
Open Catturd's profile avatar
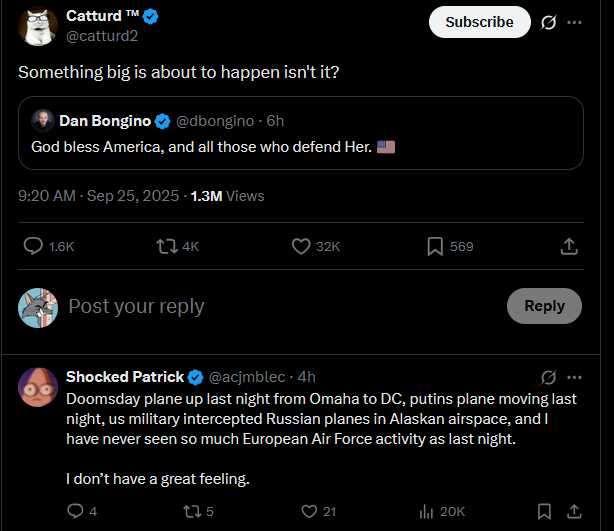point(37,25)
